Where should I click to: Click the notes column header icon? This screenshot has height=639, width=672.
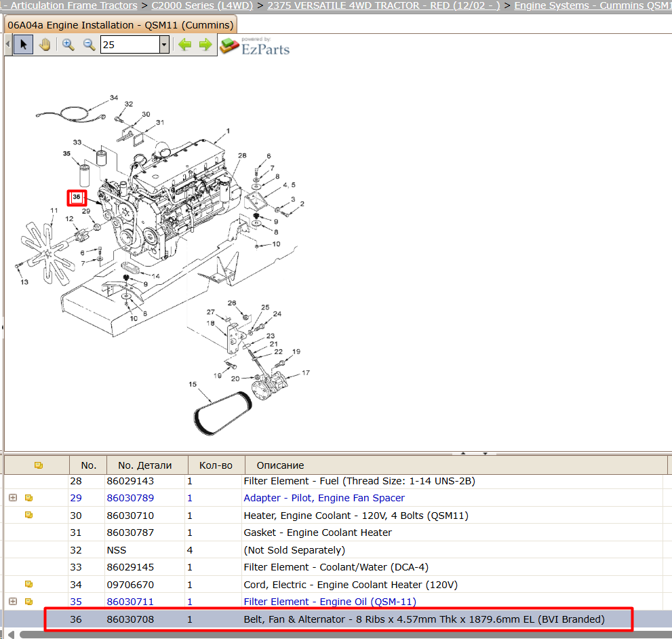pyautogui.click(x=39, y=465)
